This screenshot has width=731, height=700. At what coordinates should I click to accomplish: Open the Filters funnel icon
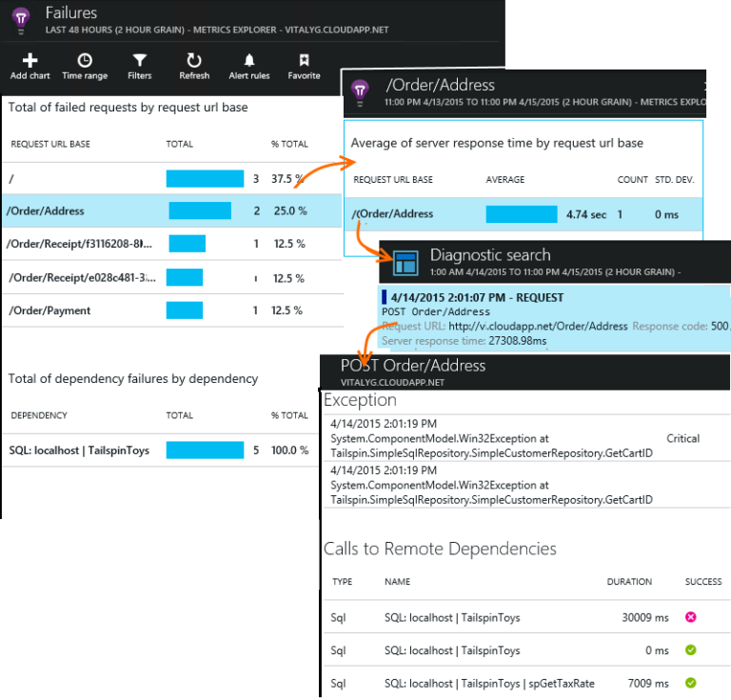click(x=139, y=61)
